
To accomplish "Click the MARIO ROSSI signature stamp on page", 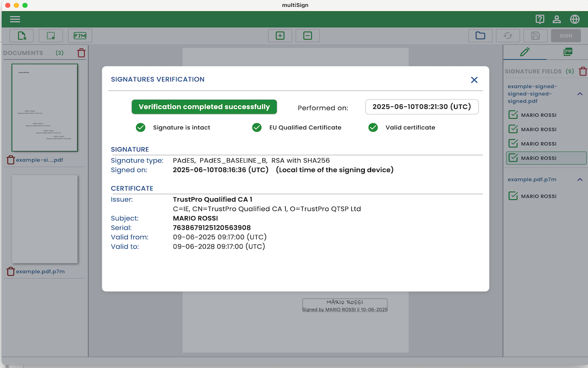I will coord(345,305).
